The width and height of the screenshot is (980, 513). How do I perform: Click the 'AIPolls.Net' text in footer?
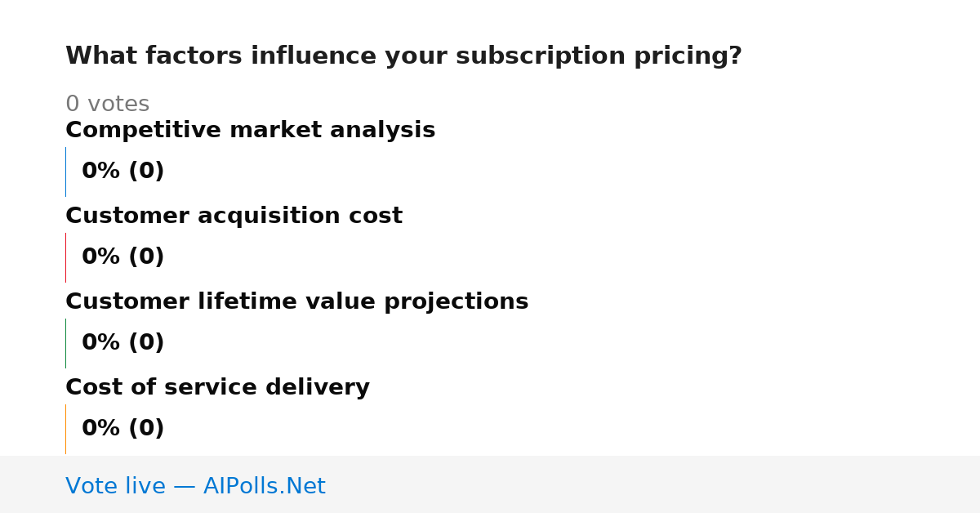tap(265, 487)
